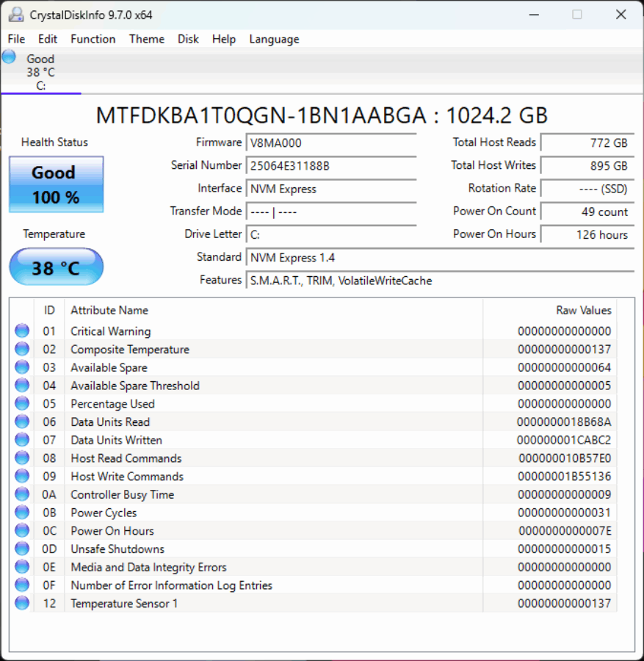
Task: Click raw value 0000001B55136
Action: pos(564,477)
